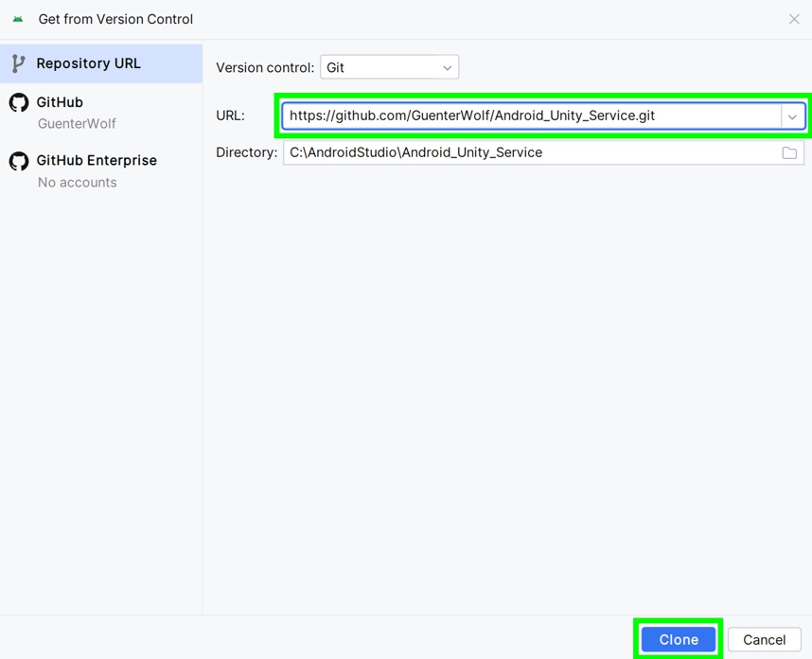Screen dimensions: 812x659
Task: Select the Repository URL tab
Action: click(x=88, y=63)
